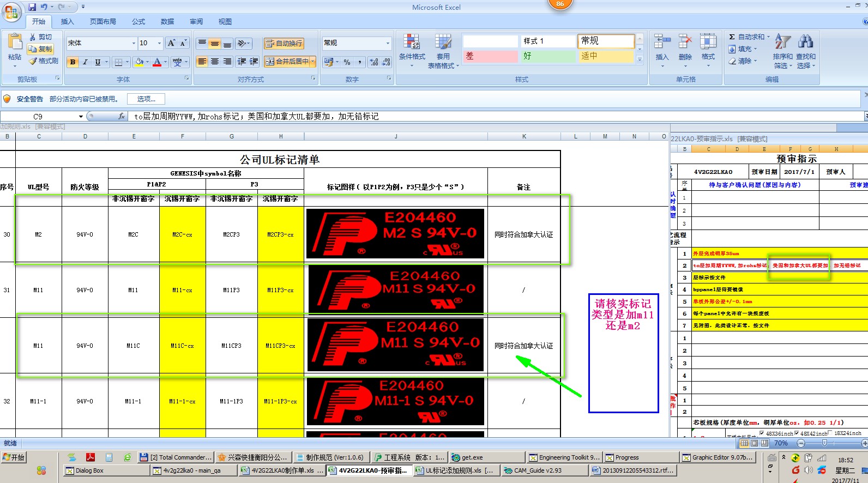Select the 适中 (Neutral) cell style

[606, 56]
